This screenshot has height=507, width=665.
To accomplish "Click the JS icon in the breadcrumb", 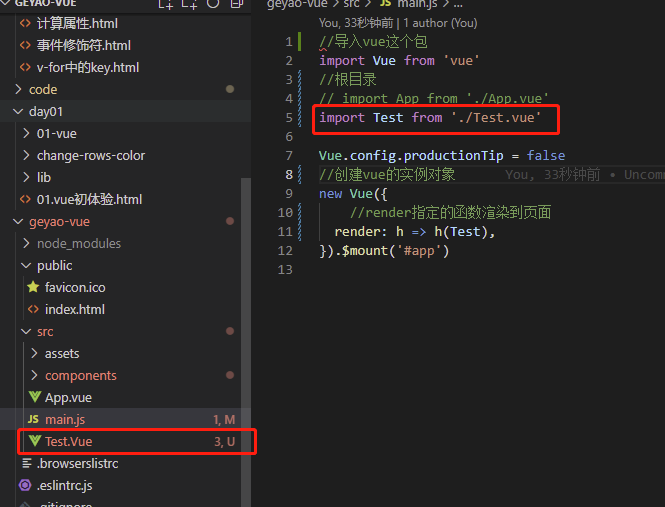I will 386,3.
